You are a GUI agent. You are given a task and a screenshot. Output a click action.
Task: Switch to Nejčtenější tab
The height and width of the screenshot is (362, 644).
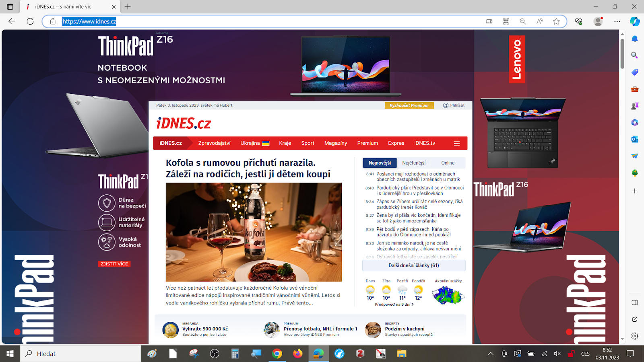pos(414,163)
